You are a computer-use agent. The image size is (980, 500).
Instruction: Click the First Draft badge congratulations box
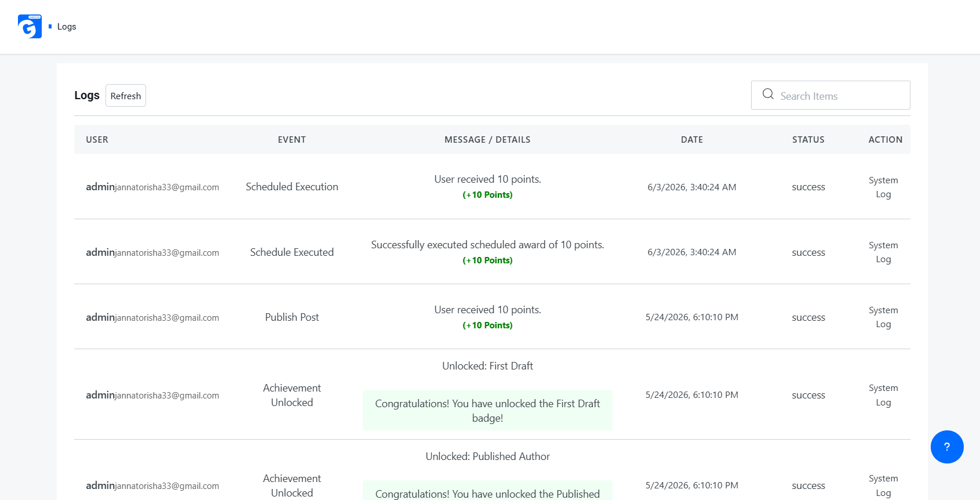pyautogui.click(x=487, y=410)
